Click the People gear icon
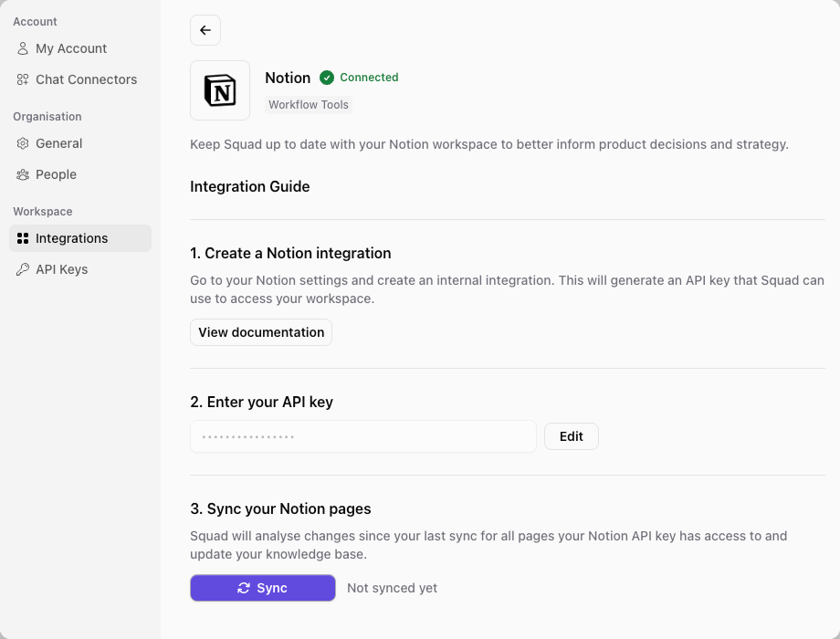This screenshot has height=639, width=840. (21, 174)
